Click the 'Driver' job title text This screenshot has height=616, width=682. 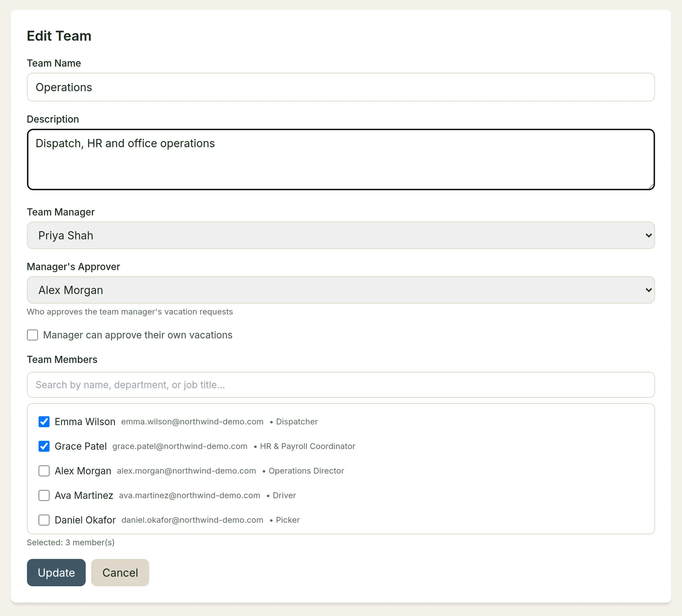pos(284,495)
